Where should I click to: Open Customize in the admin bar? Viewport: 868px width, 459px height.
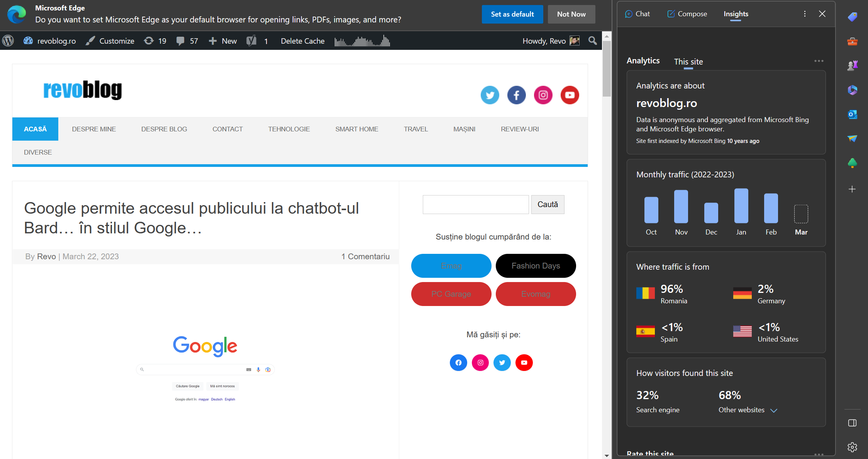click(x=110, y=41)
